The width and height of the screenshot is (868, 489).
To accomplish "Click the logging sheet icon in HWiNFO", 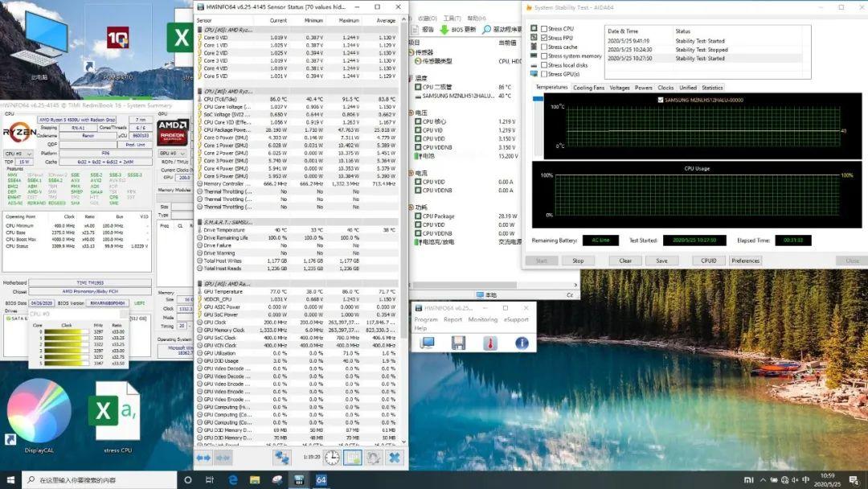I will [x=352, y=458].
